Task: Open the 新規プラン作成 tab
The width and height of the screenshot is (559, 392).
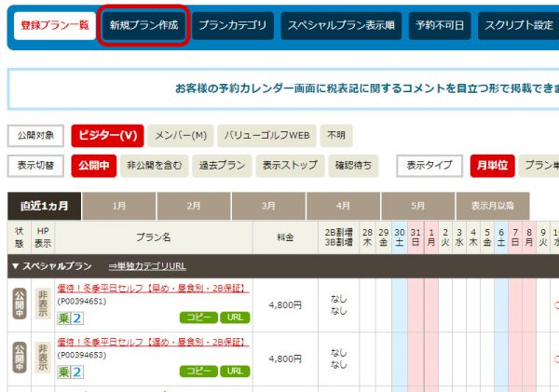Action: click(x=144, y=25)
